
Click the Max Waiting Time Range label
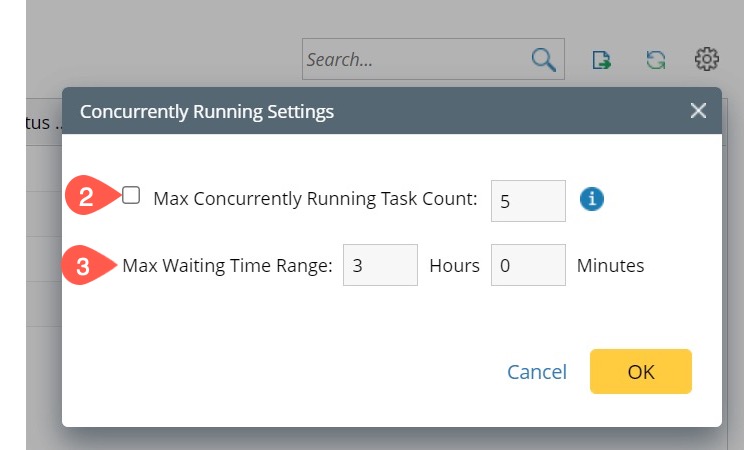pyautogui.click(x=227, y=266)
